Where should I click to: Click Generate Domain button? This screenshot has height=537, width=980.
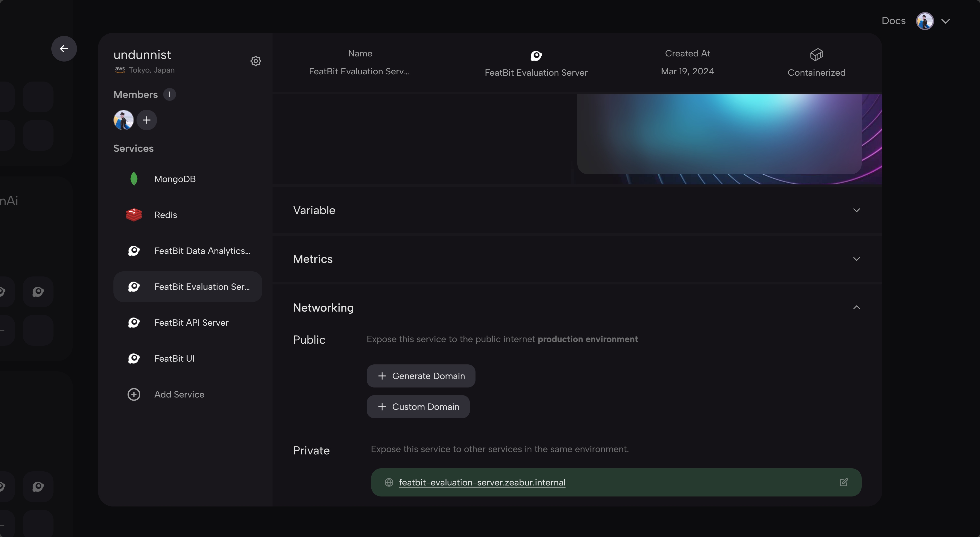[421, 376]
